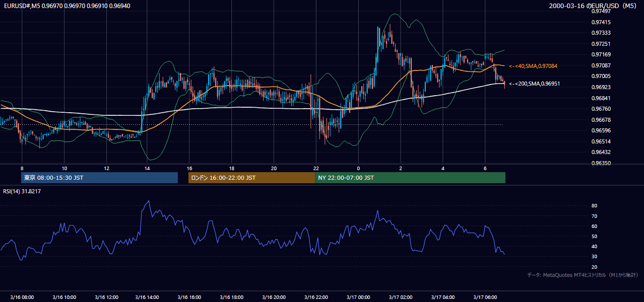Click price level 0.97333 on the axis
The height and width of the screenshot is (302, 644).
601,33
